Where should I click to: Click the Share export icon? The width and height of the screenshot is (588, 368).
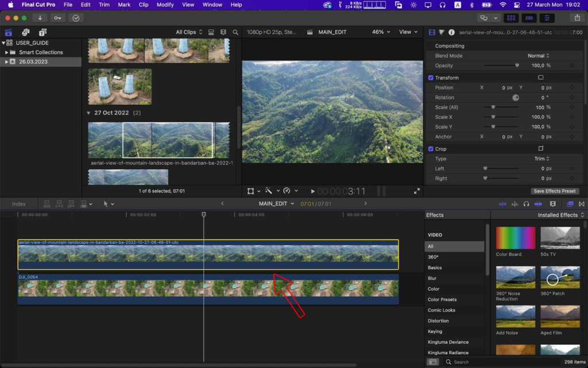(577, 18)
